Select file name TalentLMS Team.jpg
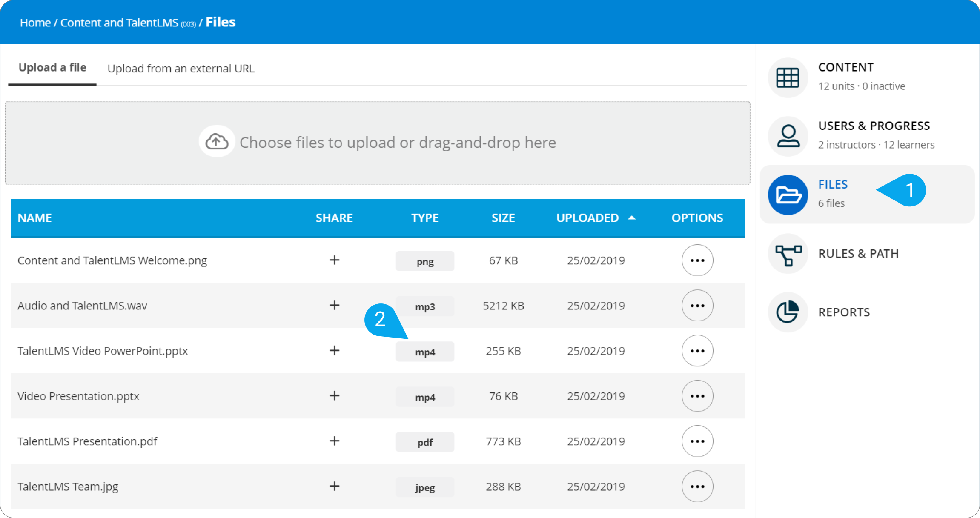Image resolution: width=980 pixels, height=518 pixels. (x=68, y=487)
